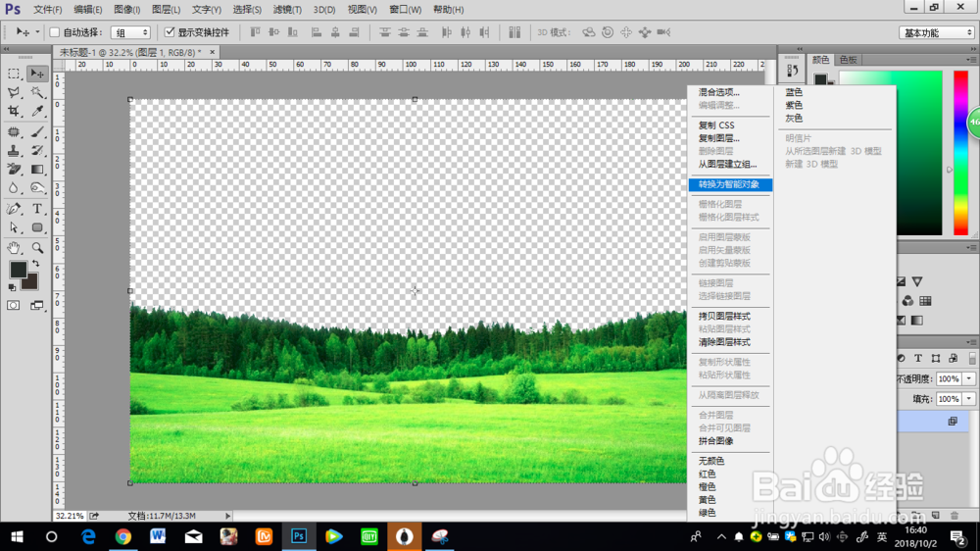The height and width of the screenshot is (551, 980).
Task: Open the layer fill 100% dropdown
Action: coord(969,399)
